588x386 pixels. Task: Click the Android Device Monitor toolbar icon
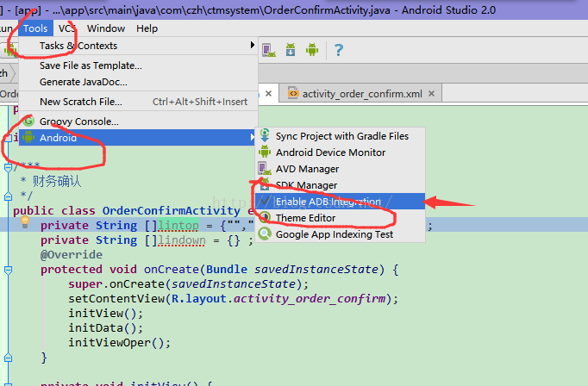coord(312,49)
